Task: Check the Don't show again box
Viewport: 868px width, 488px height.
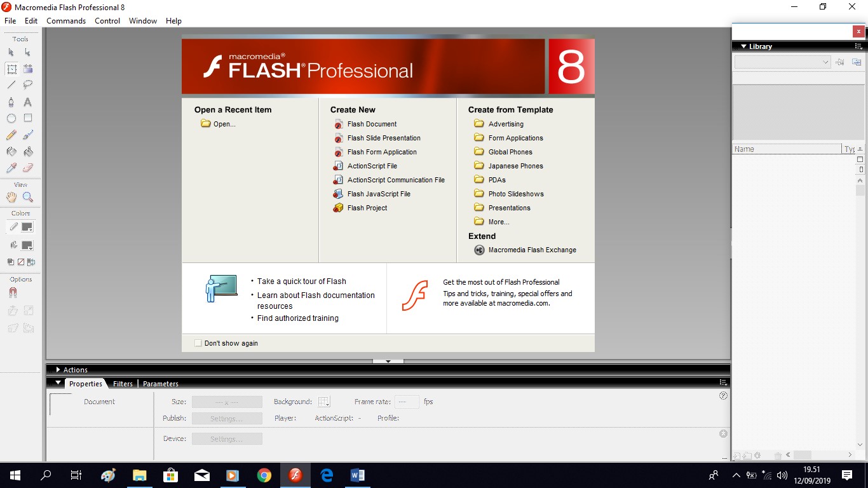Action: [198, 343]
